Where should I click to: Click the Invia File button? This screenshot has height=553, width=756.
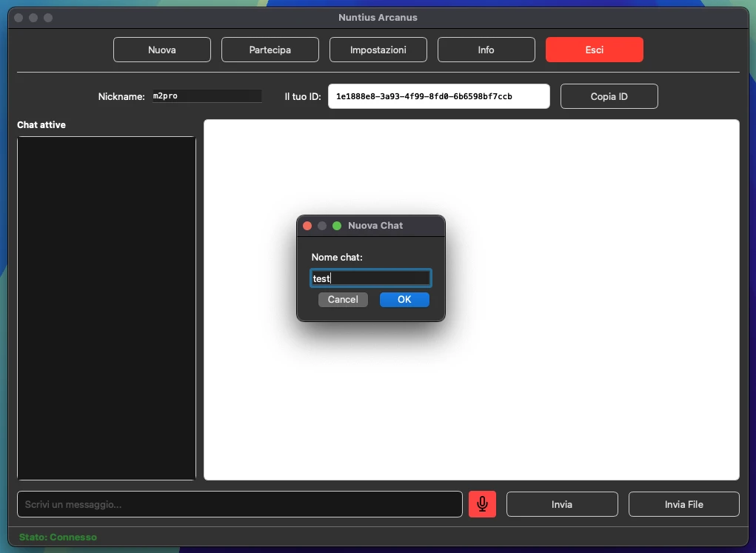(x=683, y=504)
